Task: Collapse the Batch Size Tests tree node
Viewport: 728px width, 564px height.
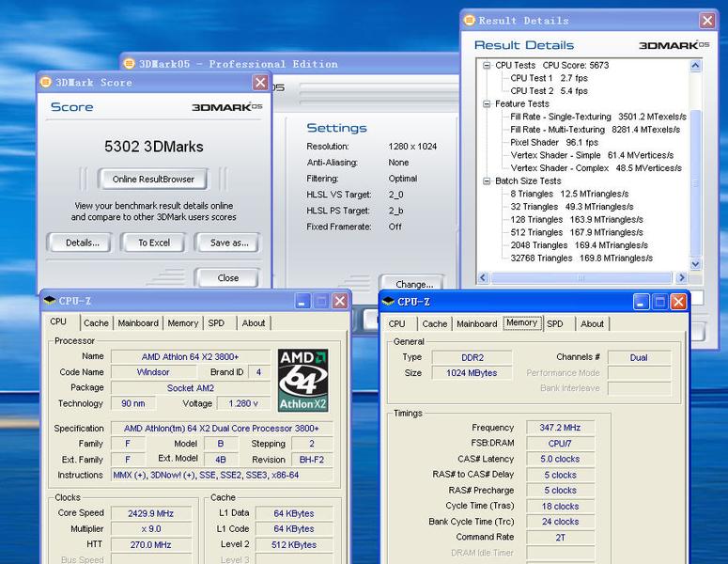Action: point(486,181)
